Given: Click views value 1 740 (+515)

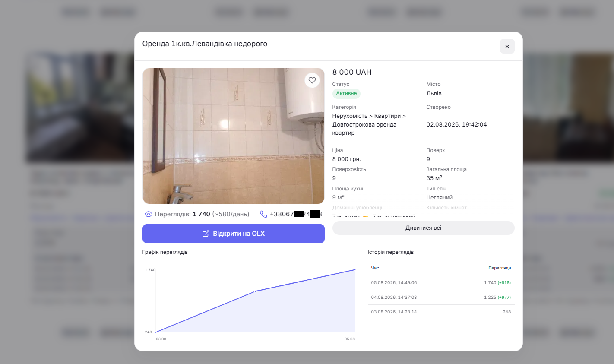Looking at the screenshot, I should [497, 283].
